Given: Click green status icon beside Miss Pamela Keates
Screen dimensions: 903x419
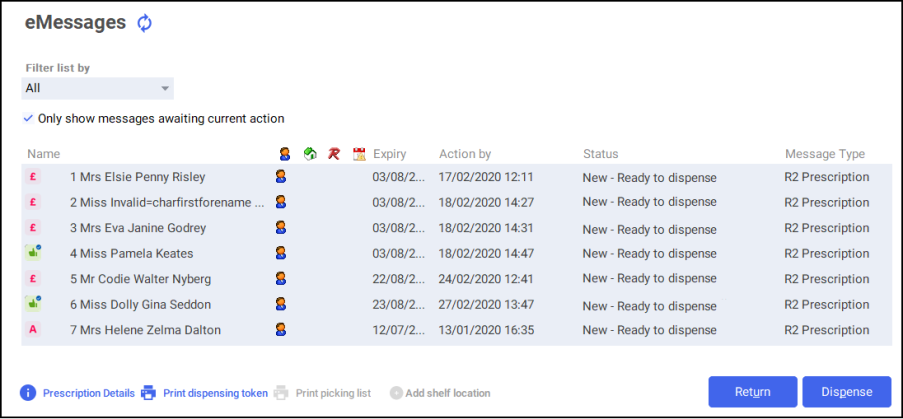Looking at the screenshot, I should tap(34, 253).
